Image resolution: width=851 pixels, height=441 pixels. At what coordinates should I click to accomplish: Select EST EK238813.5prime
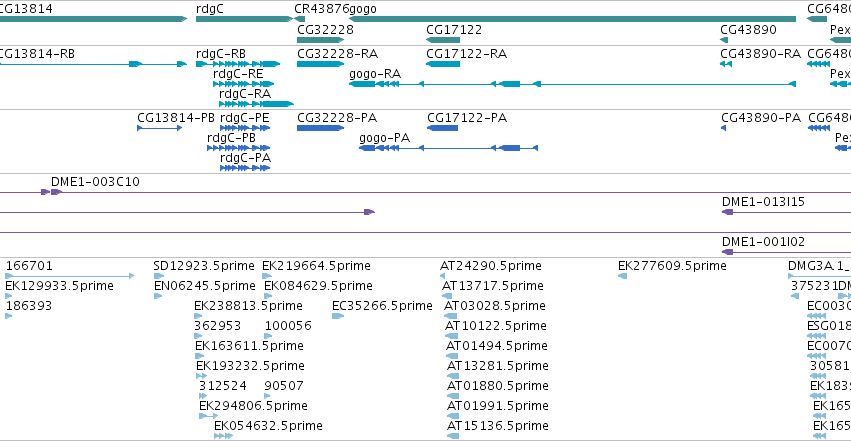point(248,306)
